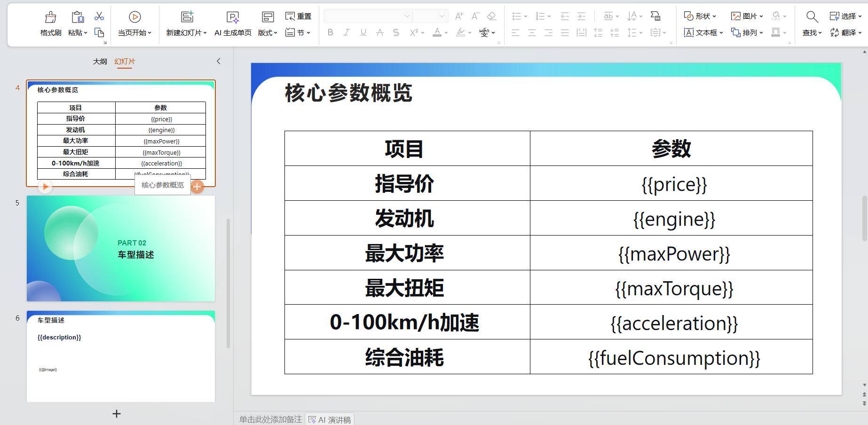Click the decrease paragraph spacing icon
This screenshot has height=425, width=868.
point(615,32)
